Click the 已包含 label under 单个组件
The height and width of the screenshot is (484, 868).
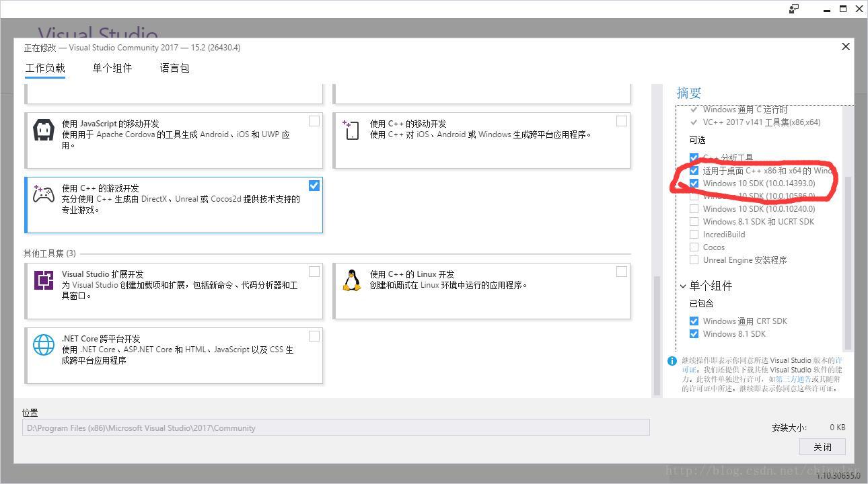tap(701, 304)
